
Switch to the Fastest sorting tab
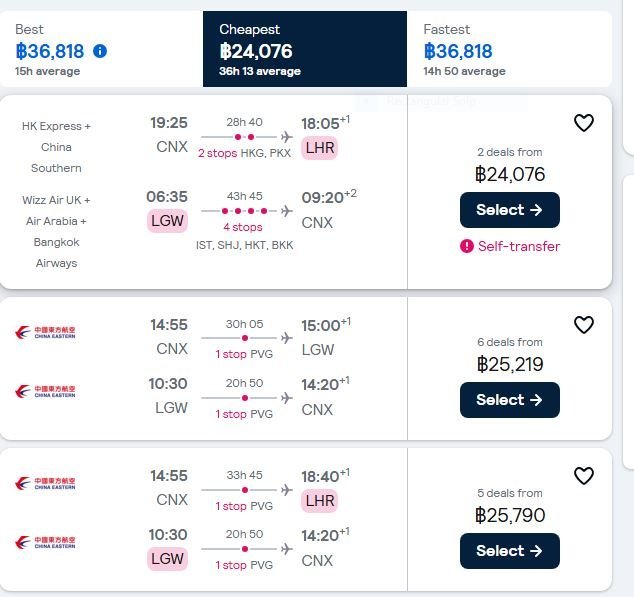[x=509, y=49]
